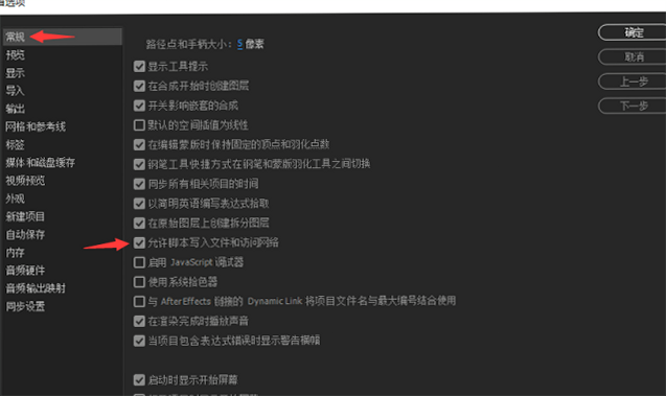The image size is (666, 396).
Task: Open the 导入 preferences category
Action: pos(15,91)
